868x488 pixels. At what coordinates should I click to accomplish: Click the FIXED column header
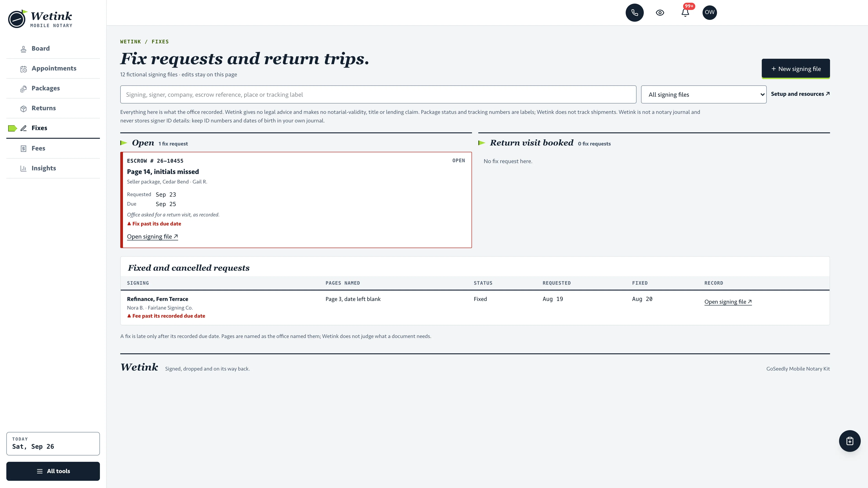coord(639,283)
